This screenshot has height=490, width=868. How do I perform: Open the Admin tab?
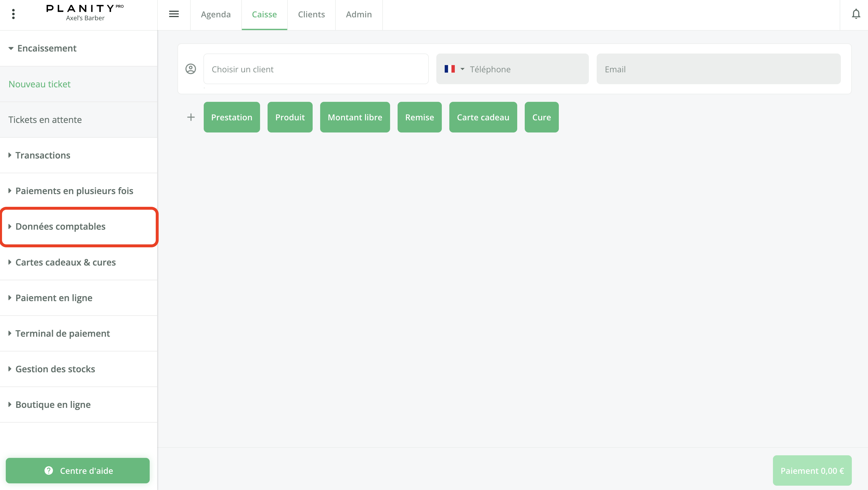[x=359, y=14]
